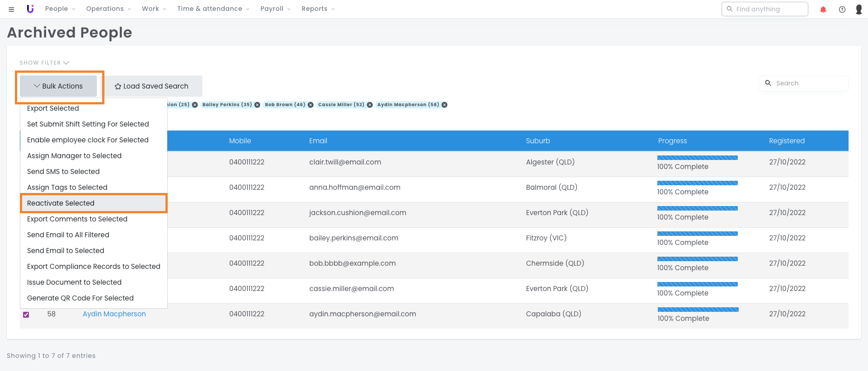Viewport: 868px width, 371px height.
Task: Open the user profile avatar icon
Action: coord(859,9)
